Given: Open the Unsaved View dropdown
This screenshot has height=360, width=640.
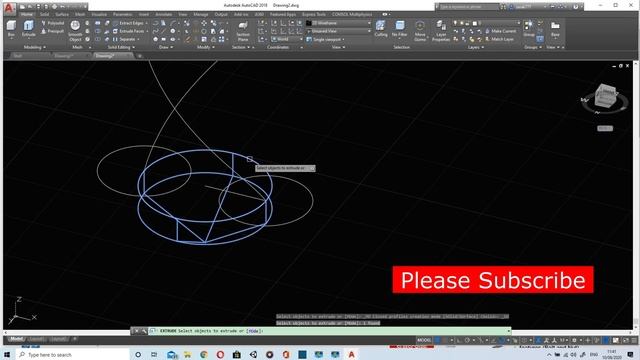Looking at the screenshot, I should (x=339, y=31).
